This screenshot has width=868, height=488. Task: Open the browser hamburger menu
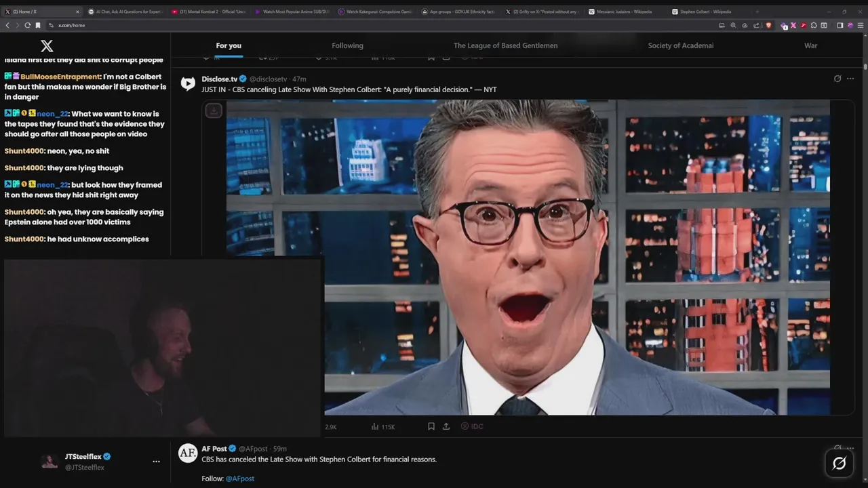[x=860, y=25]
